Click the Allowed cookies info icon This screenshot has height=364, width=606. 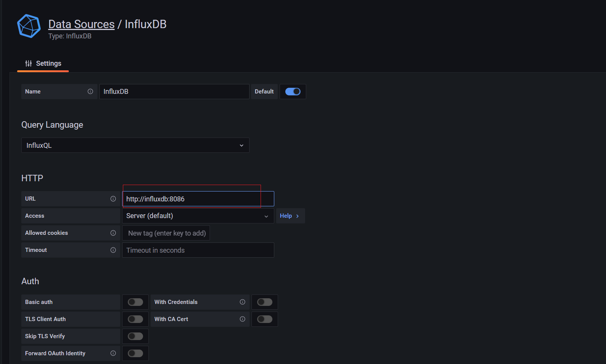point(113,233)
